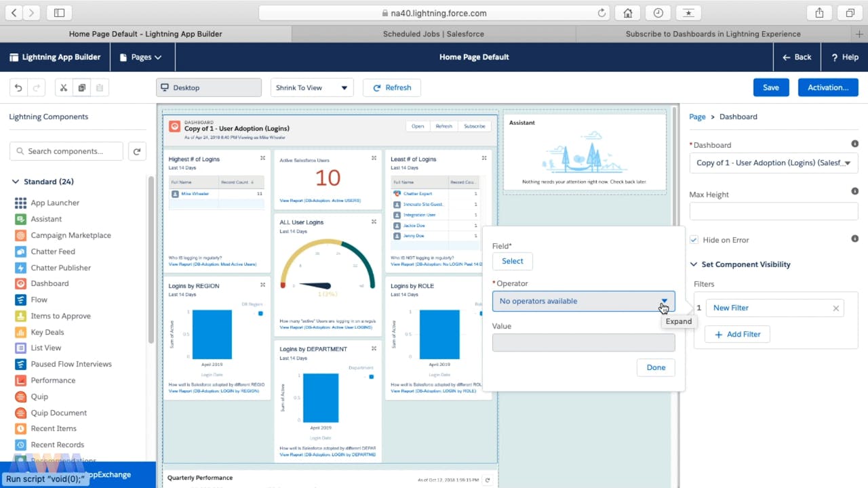Viewport: 868px width, 488px height.
Task: Select the App Launcher component icon
Action: (x=20, y=203)
